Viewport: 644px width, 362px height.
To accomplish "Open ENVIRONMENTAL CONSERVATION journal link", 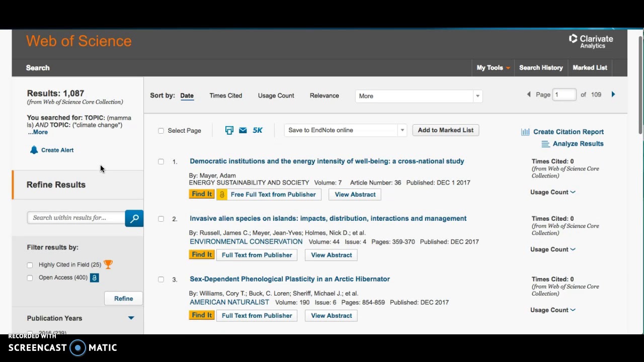I will click(246, 242).
